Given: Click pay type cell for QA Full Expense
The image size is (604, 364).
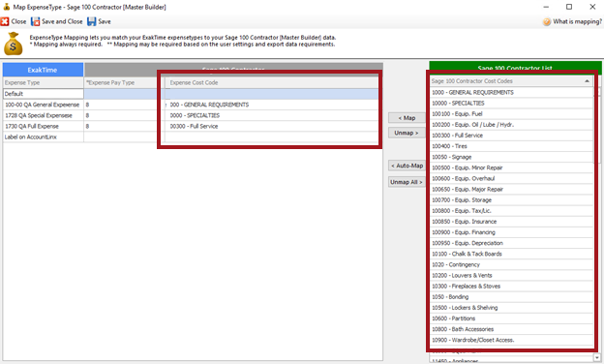Looking at the screenshot, I should (121, 127).
